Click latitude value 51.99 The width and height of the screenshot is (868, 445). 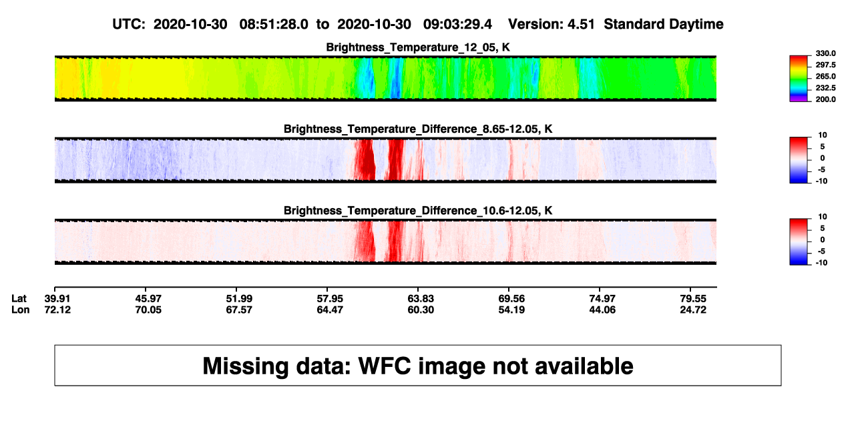click(x=239, y=298)
